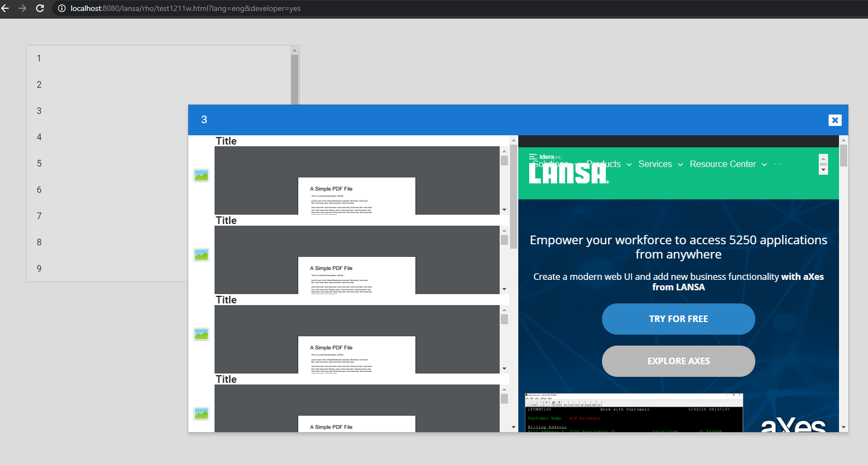Select row 9 in the list

pos(107,268)
